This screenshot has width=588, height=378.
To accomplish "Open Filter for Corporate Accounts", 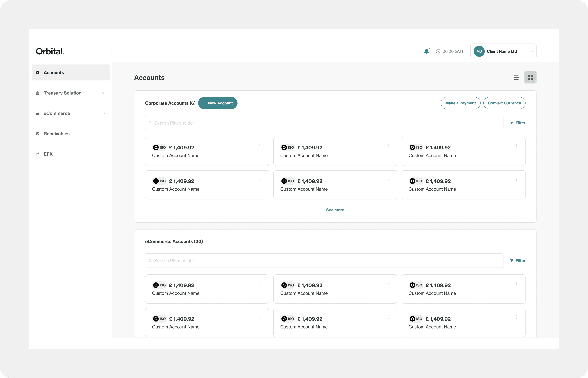I will pos(518,123).
